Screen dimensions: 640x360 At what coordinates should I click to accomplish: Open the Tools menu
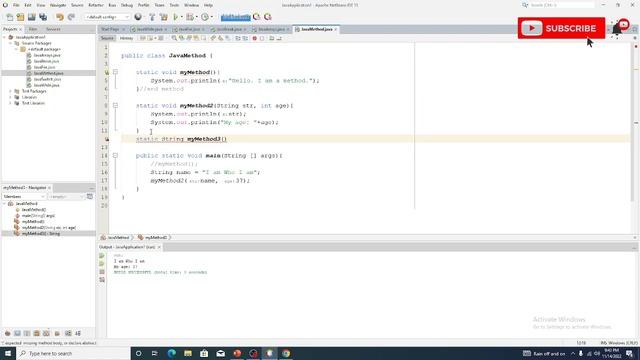[174, 5]
